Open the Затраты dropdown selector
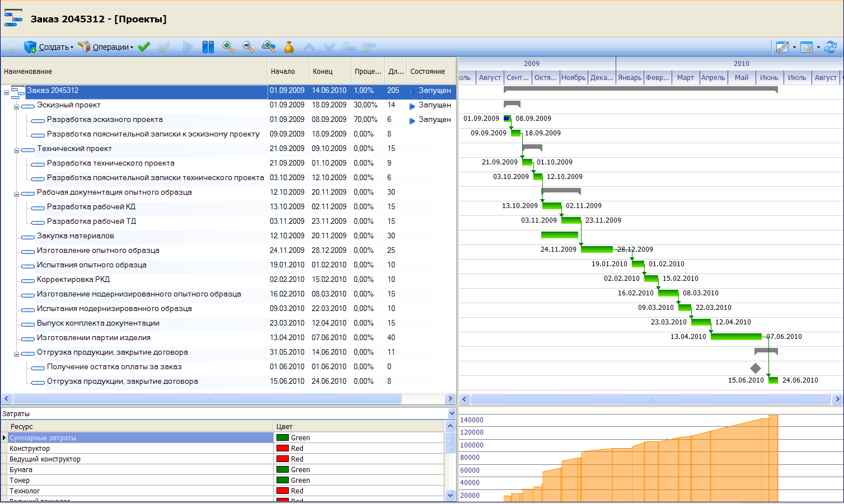The height and width of the screenshot is (504, 844). (x=452, y=414)
